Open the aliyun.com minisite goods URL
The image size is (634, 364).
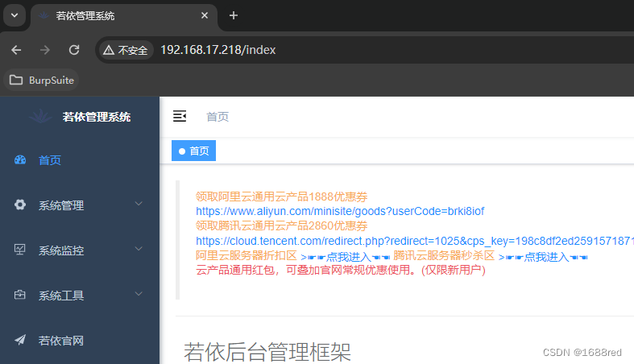[340, 211]
